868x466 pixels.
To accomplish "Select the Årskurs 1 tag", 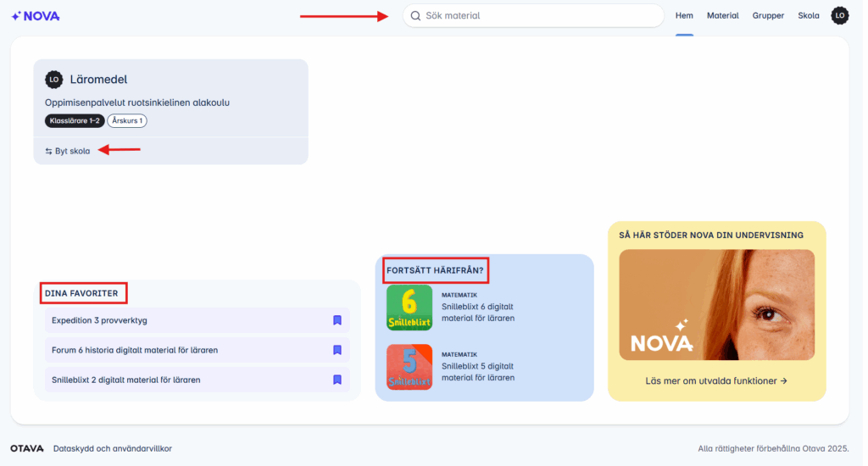I will 127,120.
